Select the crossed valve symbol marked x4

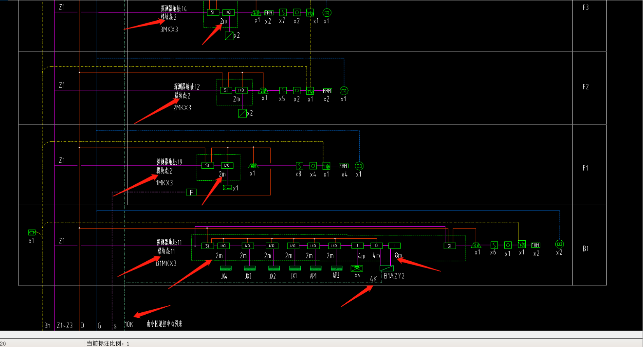click(357, 268)
